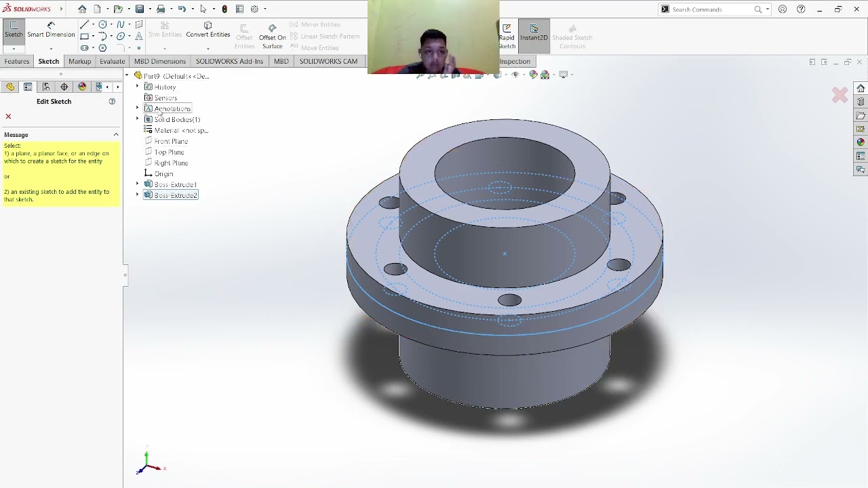The image size is (868, 488).
Task: Switch to the Evaluate tab
Action: coord(113,62)
